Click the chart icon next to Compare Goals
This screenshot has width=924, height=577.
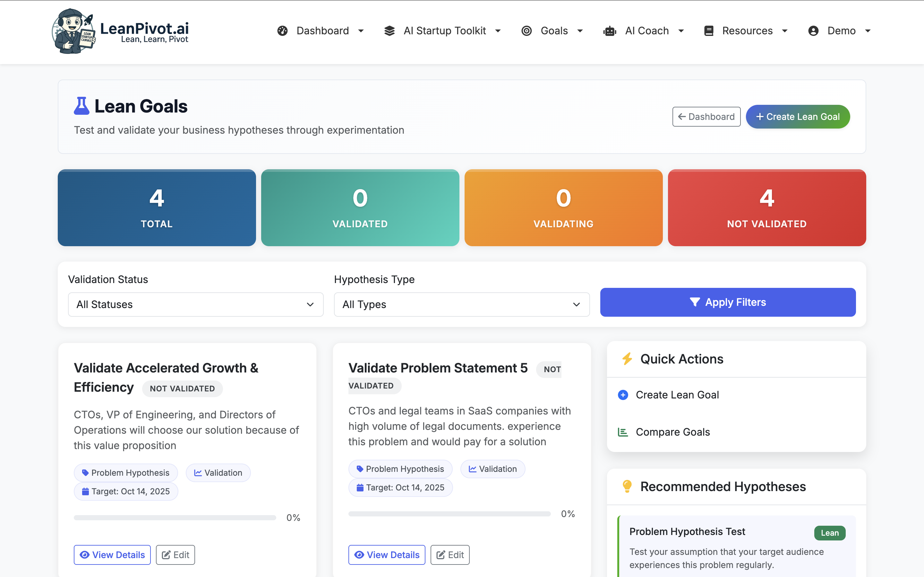[x=623, y=431]
